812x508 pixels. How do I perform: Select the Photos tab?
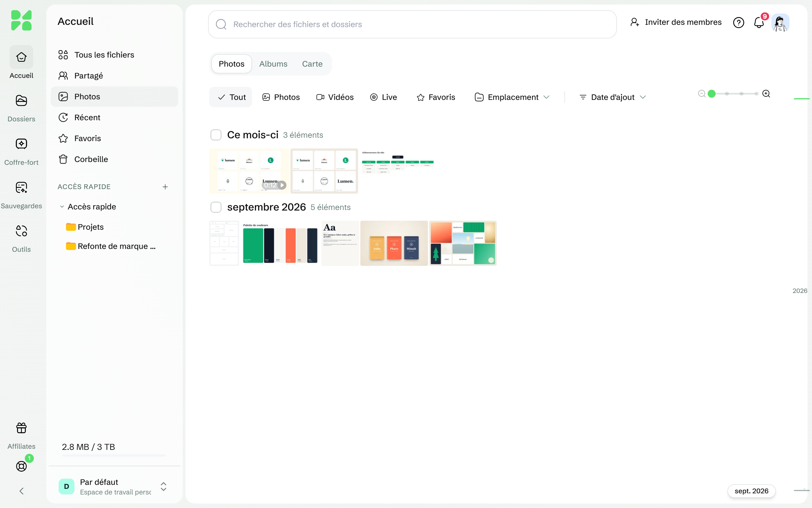(231, 64)
